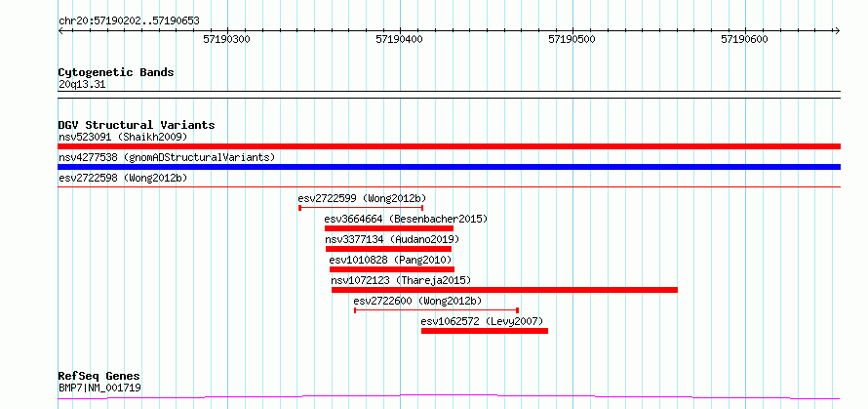The image size is (868, 409).
Task: Click the thin esv2722600 variant line
Action: tap(436, 310)
